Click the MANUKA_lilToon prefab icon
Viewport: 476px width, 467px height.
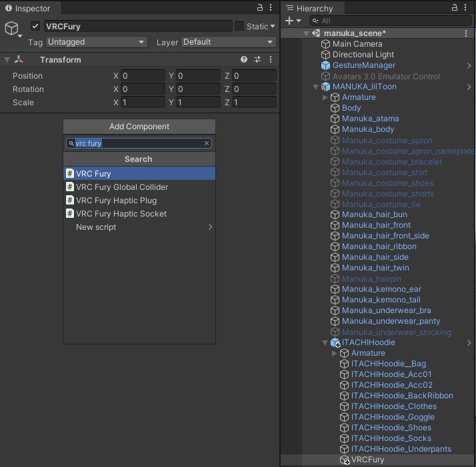325,87
